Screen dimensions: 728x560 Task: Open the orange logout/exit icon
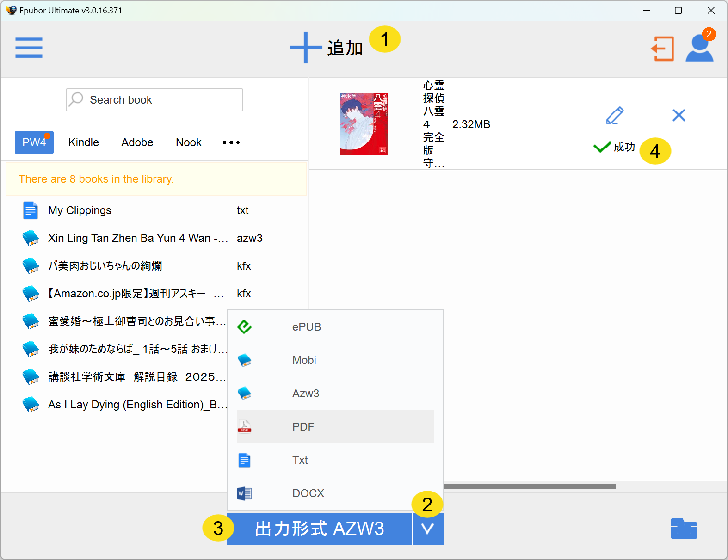pos(663,49)
